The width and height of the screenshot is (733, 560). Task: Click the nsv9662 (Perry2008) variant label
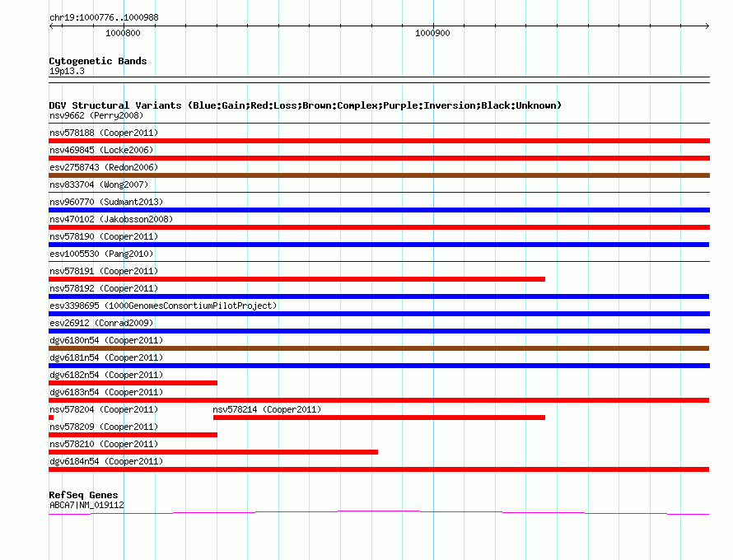coord(96,115)
